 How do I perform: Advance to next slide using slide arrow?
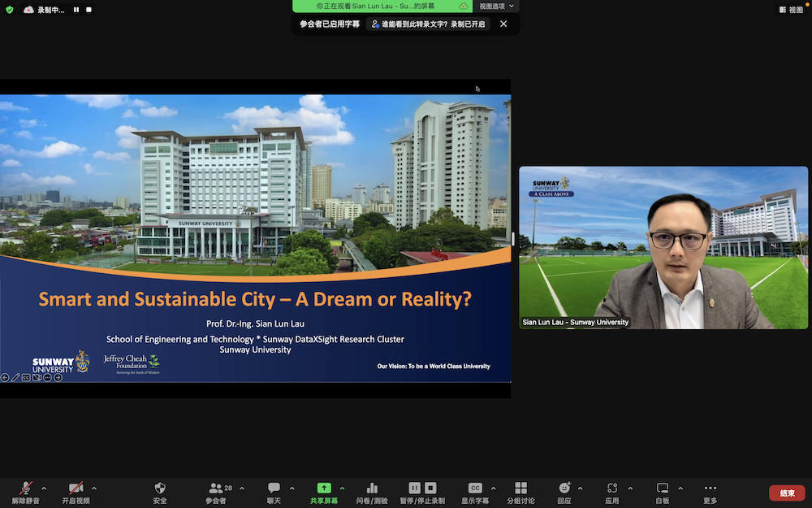click(x=58, y=377)
